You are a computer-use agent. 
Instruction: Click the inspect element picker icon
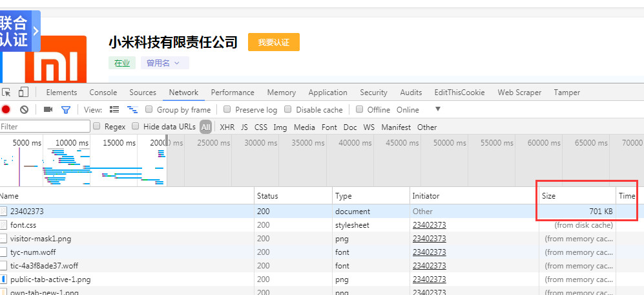coord(6,92)
